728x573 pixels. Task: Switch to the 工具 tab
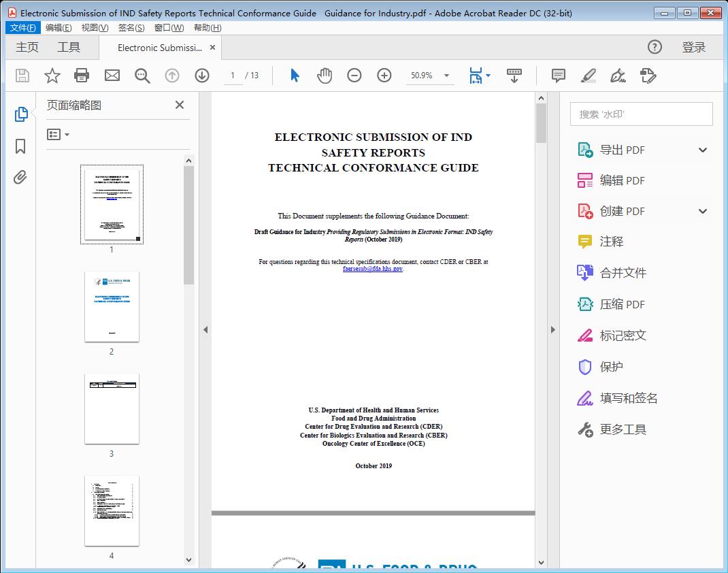69,47
